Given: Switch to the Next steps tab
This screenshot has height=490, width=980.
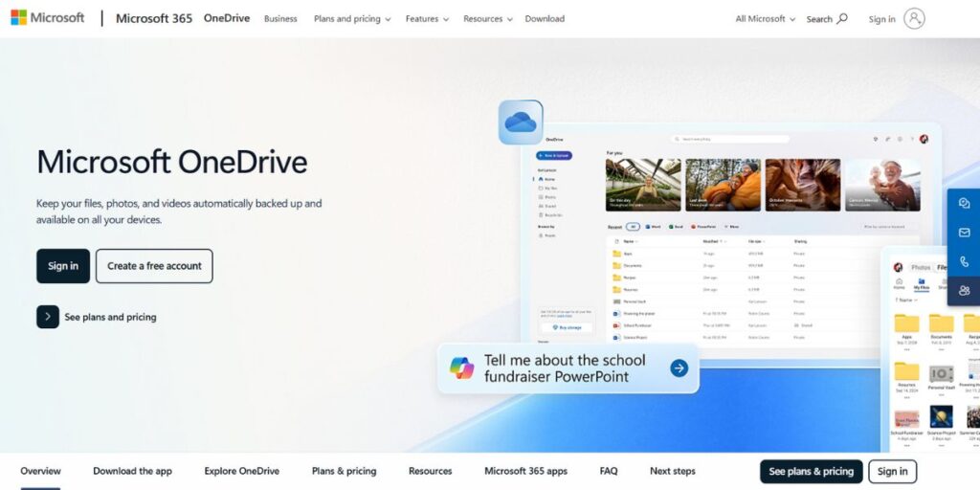Looking at the screenshot, I should 673,471.
